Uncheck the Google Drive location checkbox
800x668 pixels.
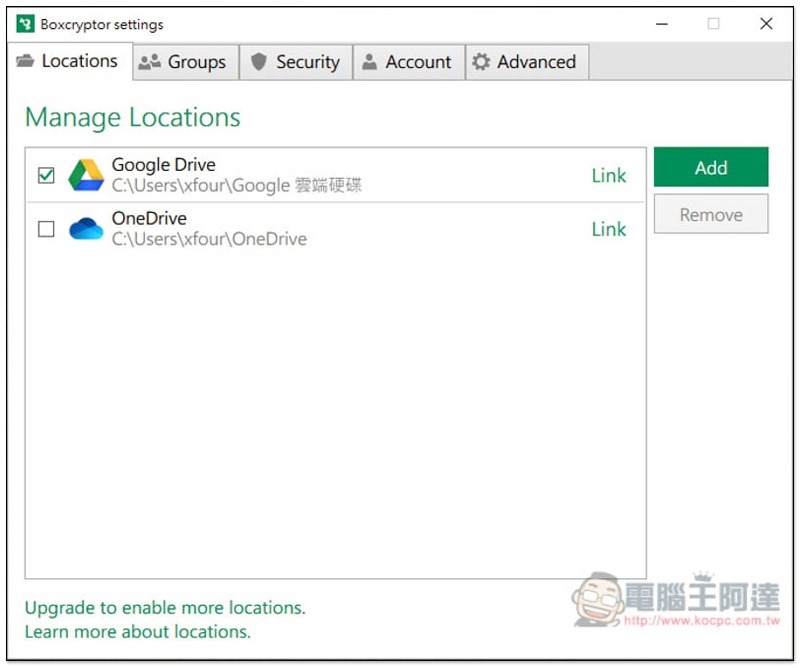click(x=46, y=175)
